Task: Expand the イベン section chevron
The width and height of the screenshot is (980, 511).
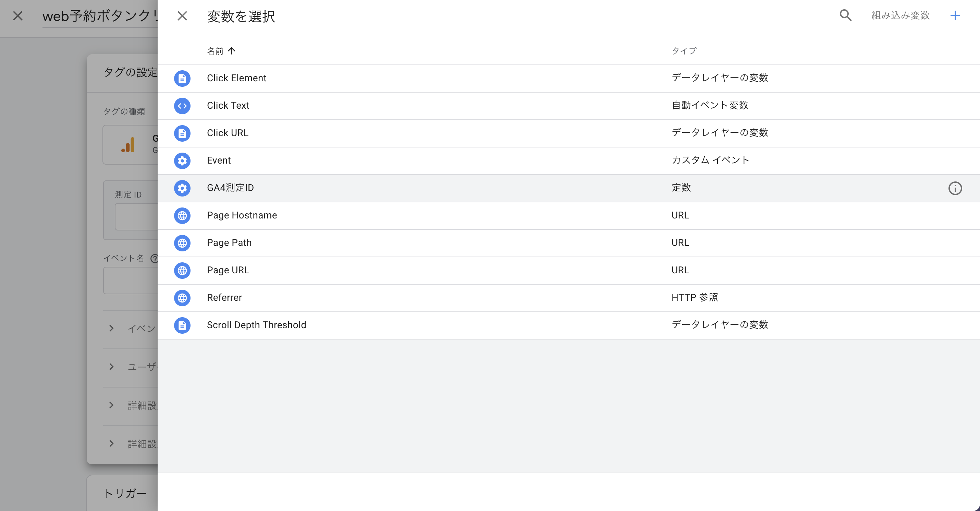Action: coord(111,328)
